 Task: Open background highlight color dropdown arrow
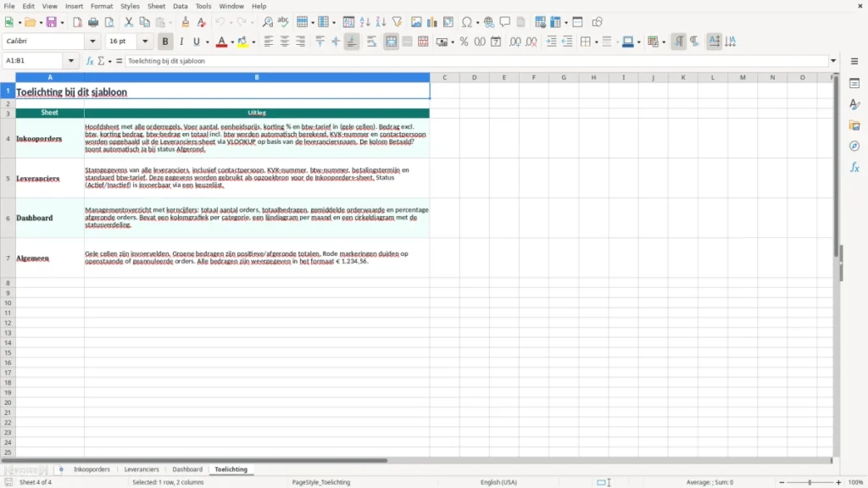253,42
